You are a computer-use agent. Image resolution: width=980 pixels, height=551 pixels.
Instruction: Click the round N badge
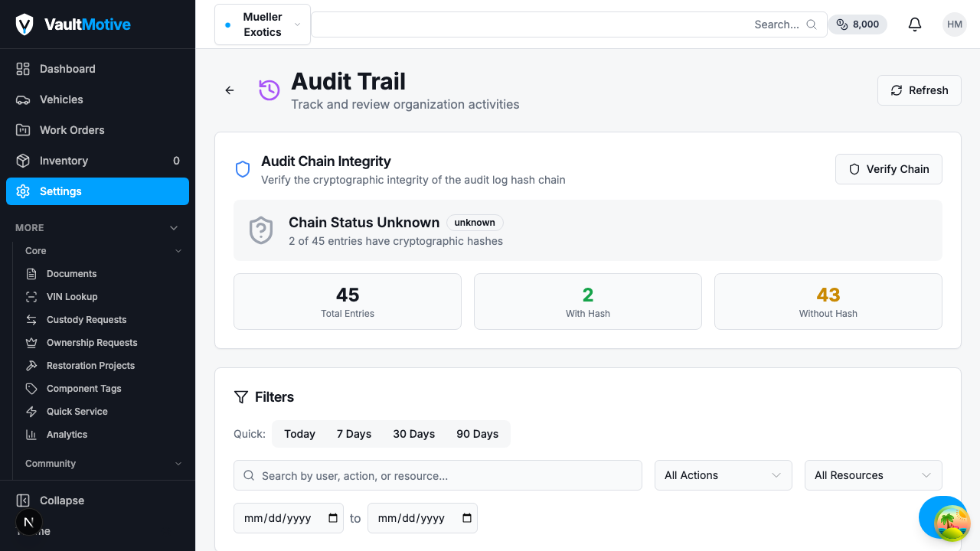tap(29, 523)
